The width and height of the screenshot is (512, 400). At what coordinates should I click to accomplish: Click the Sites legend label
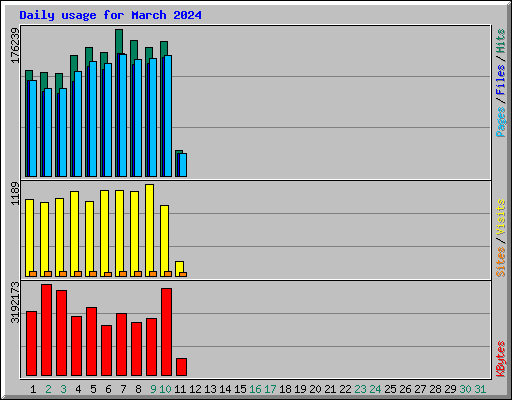[x=500, y=262]
